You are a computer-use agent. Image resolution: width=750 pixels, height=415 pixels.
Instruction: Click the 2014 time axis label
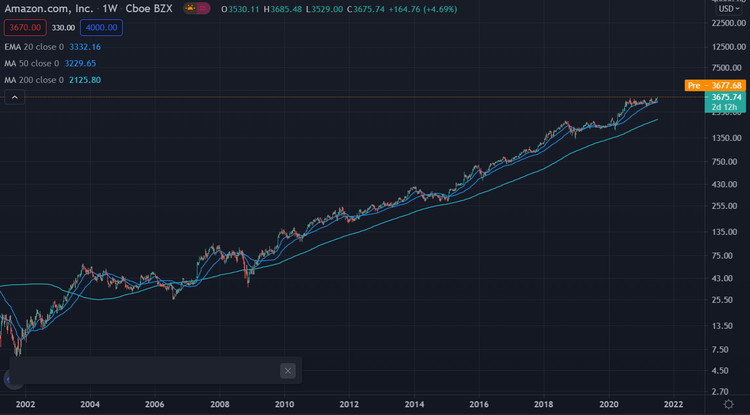click(x=414, y=404)
